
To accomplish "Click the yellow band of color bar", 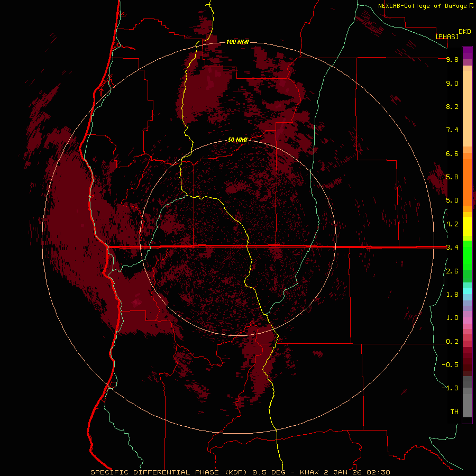I will 467,226.
